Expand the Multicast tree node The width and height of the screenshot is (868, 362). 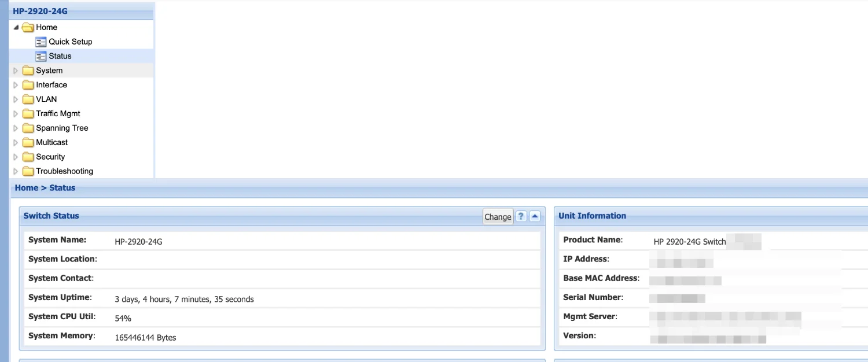(x=16, y=142)
